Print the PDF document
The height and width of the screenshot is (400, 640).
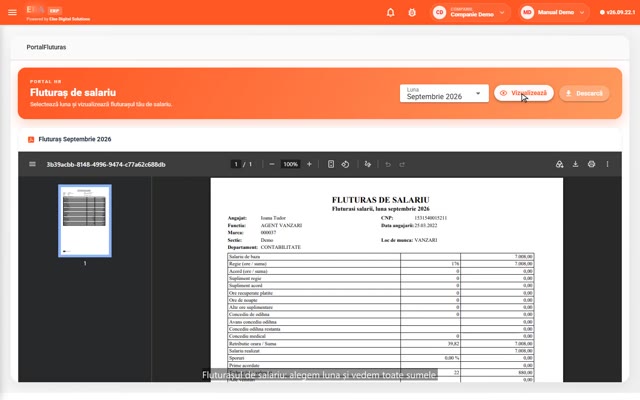[591, 164]
